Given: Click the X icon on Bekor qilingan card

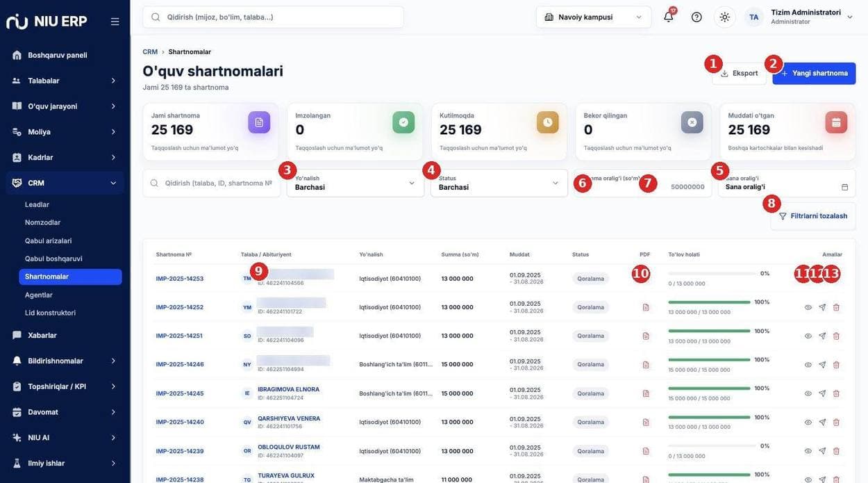Looking at the screenshot, I should [x=692, y=122].
